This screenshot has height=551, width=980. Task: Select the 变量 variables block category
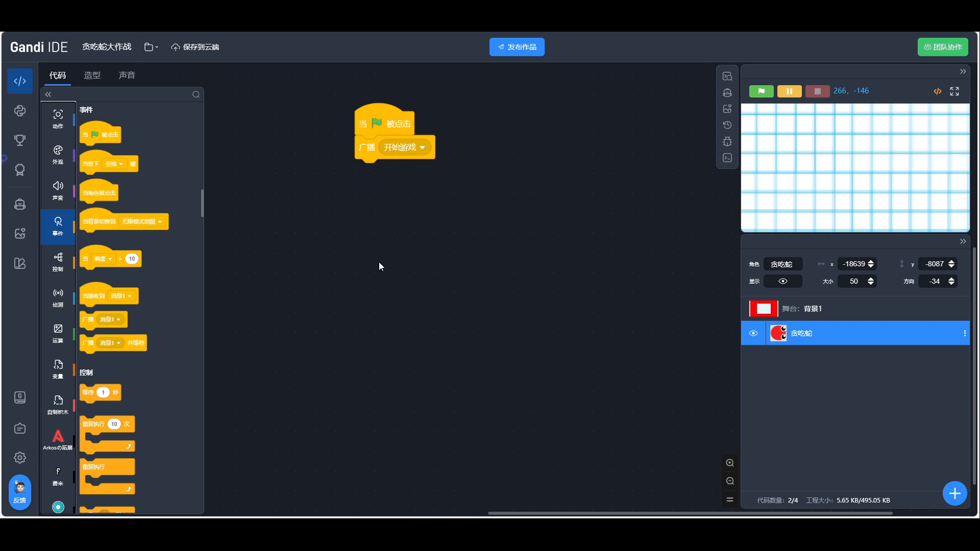pos(58,369)
